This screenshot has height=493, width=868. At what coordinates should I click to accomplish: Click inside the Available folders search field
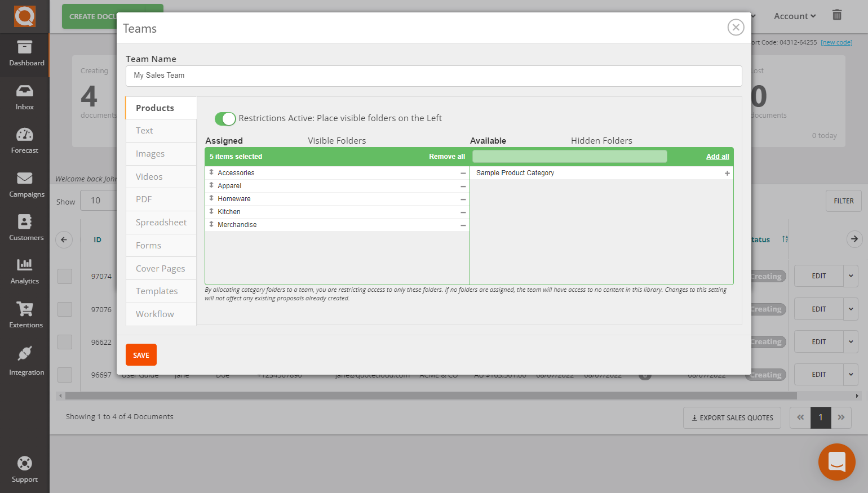click(569, 156)
